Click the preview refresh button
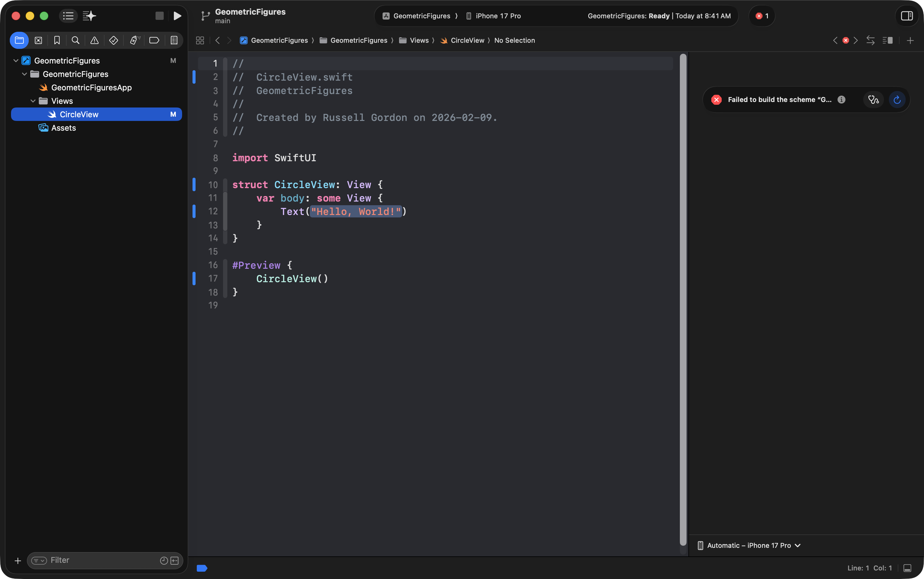This screenshot has height=579, width=924. (897, 100)
